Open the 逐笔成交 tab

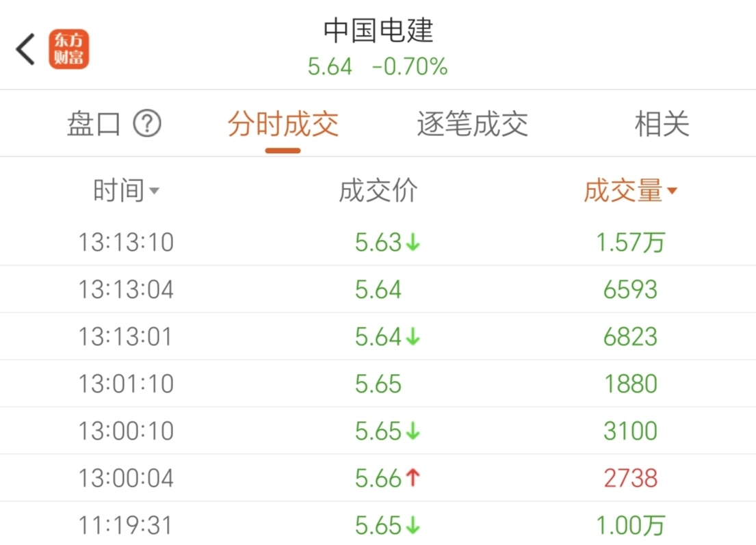pyautogui.click(x=473, y=124)
